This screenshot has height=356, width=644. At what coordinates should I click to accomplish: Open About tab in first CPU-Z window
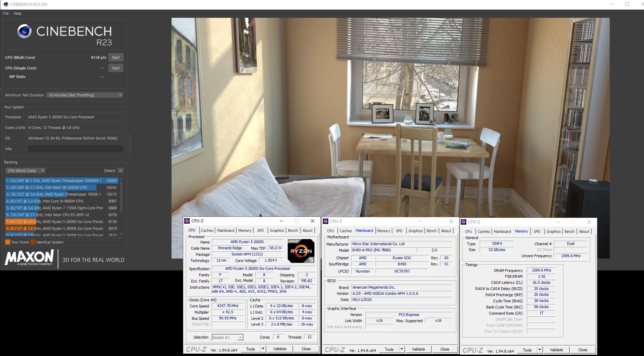307,230
